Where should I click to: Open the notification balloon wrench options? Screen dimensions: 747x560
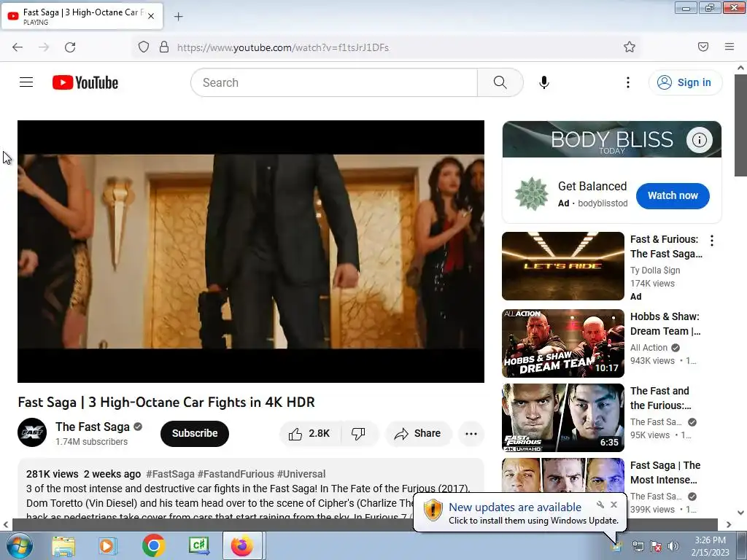pyautogui.click(x=600, y=505)
